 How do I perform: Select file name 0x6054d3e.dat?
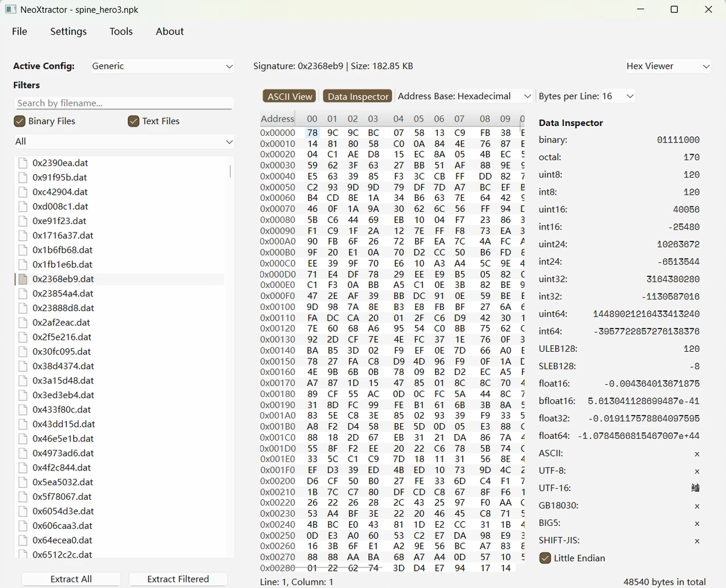click(63, 511)
